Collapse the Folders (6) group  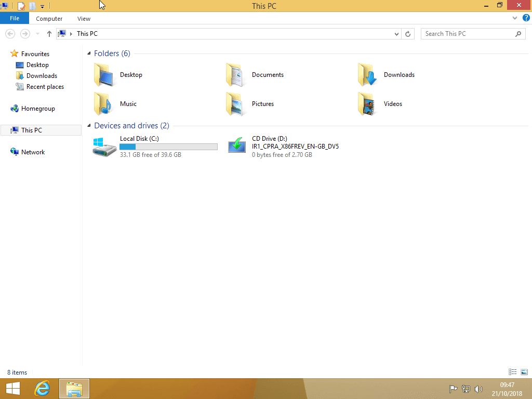[89, 54]
